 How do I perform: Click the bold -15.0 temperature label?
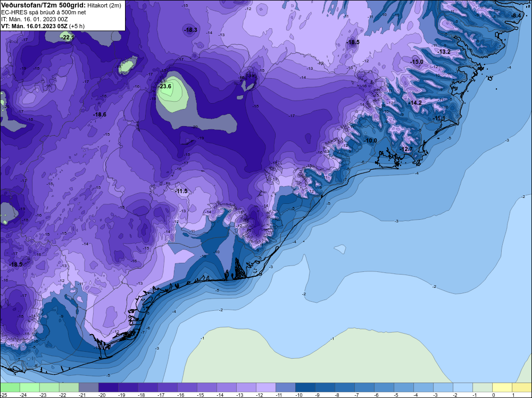pos(417,62)
